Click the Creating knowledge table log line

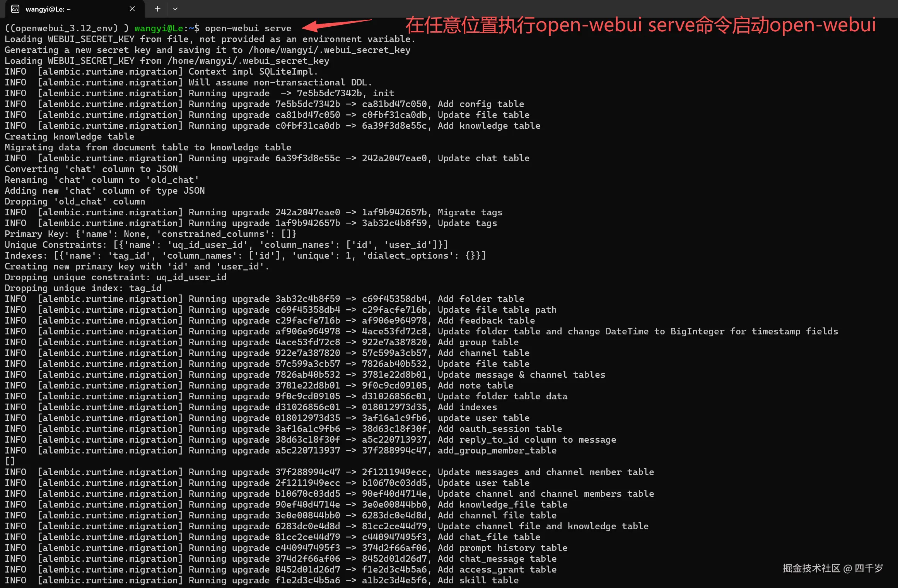pos(70,136)
